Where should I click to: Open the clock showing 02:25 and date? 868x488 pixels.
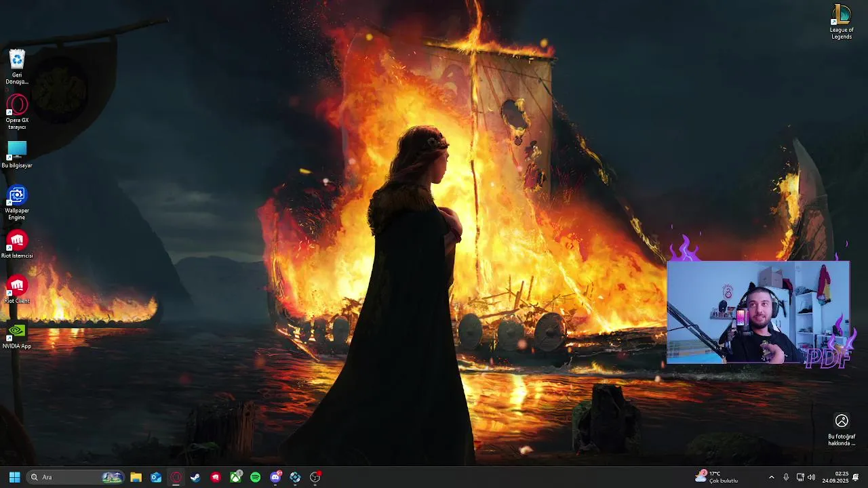[835, 477]
